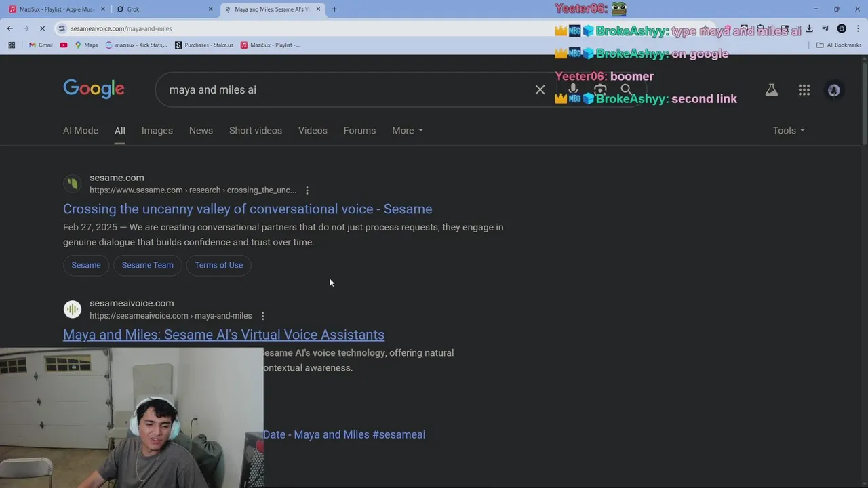Stop loading the page
The height and width of the screenshot is (488, 868).
tap(42, 28)
